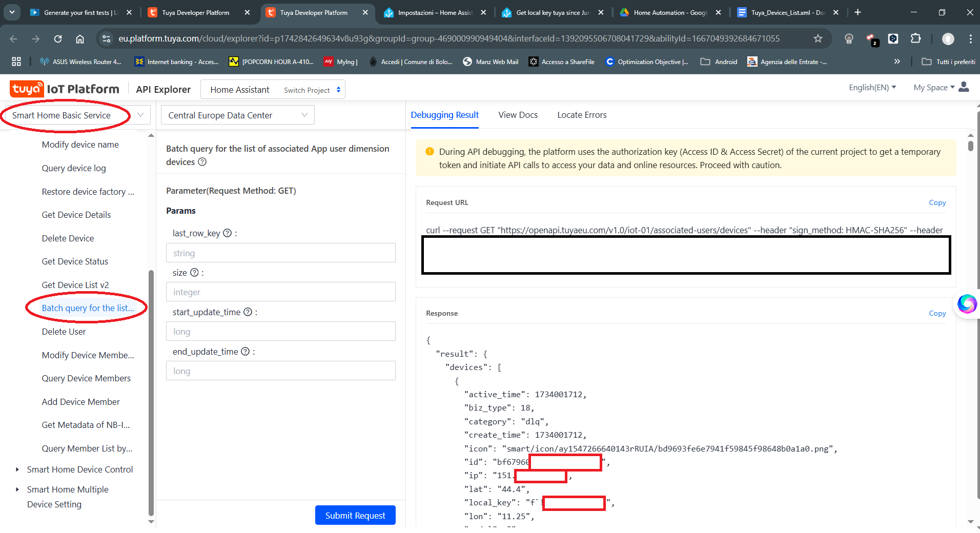
Task: Click help icon beside API title 'devices'
Action: (x=202, y=162)
